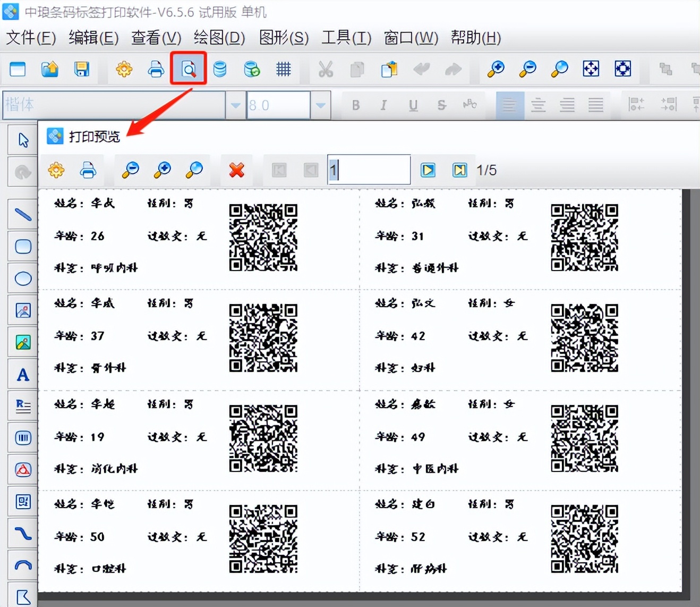Image resolution: width=700 pixels, height=607 pixels.
Task: Click the print icon in main toolbar
Action: tap(156, 69)
